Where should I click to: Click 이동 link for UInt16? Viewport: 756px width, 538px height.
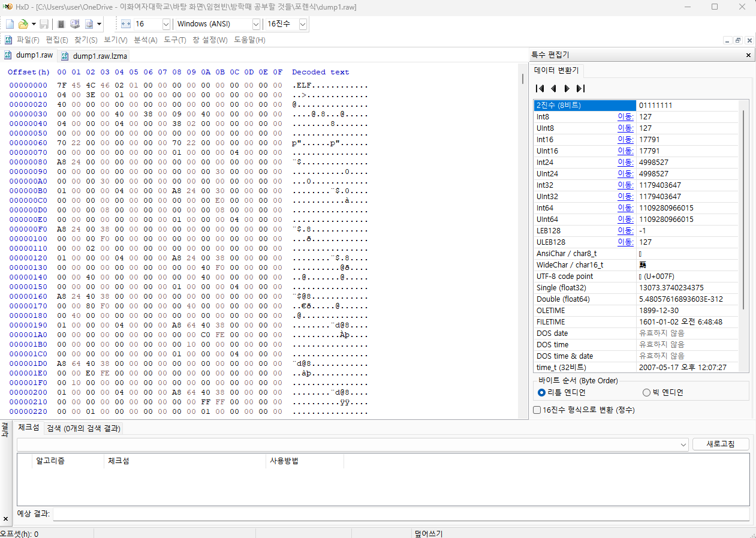[x=625, y=151]
